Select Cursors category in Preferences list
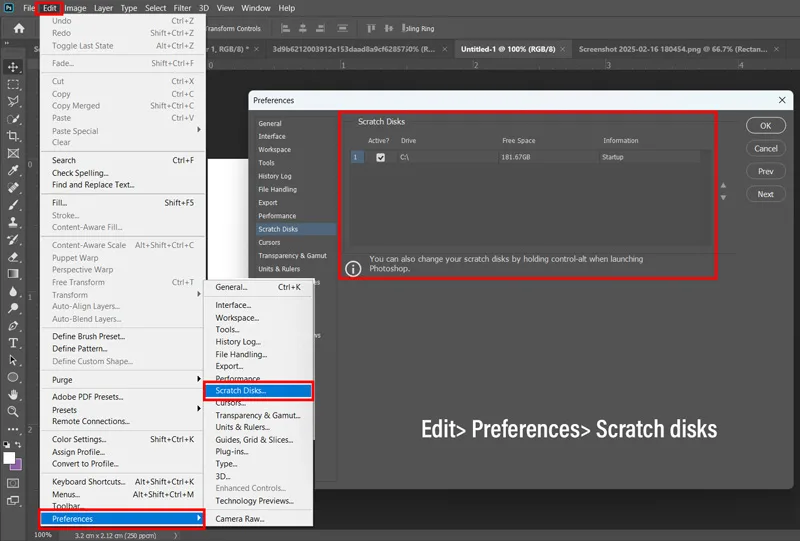 click(269, 242)
